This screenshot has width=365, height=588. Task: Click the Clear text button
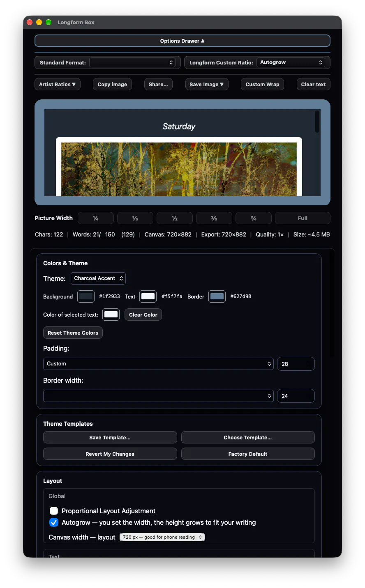[x=313, y=84]
